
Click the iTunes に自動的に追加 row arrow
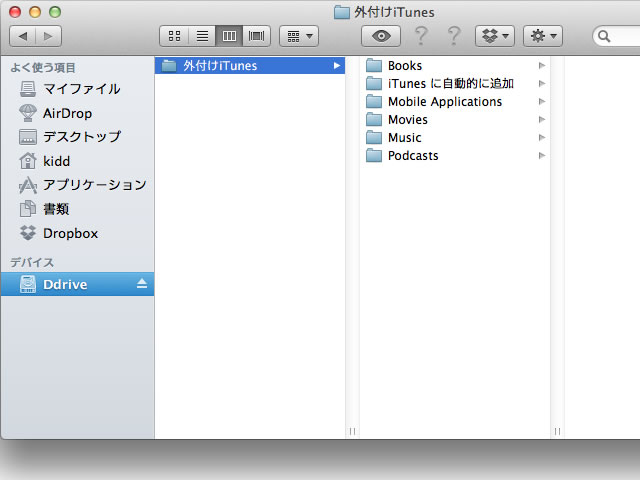click(542, 83)
